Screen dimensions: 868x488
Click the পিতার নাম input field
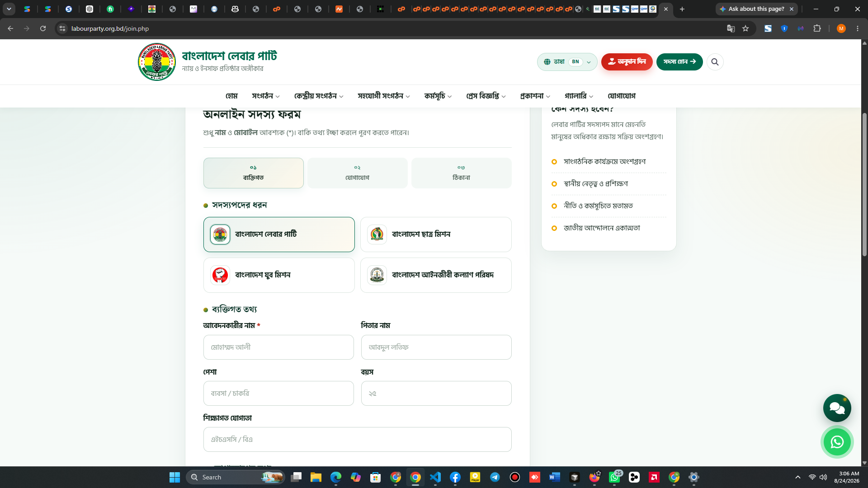tap(436, 347)
